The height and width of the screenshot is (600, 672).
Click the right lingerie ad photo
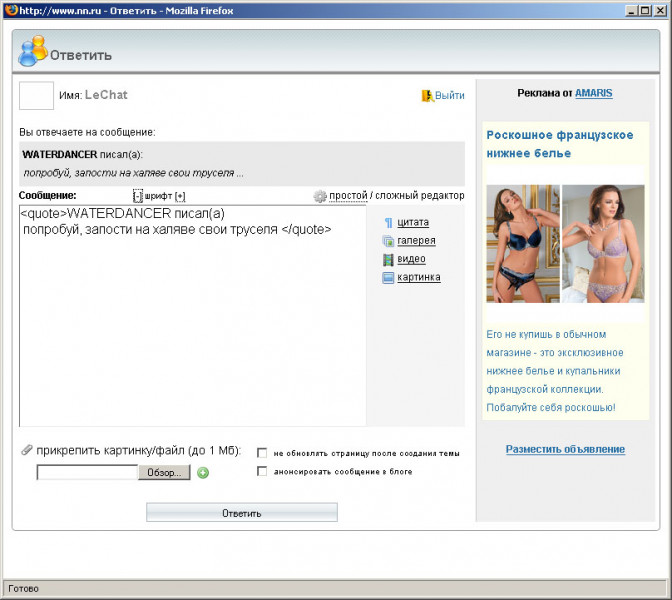tap(603, 244)
